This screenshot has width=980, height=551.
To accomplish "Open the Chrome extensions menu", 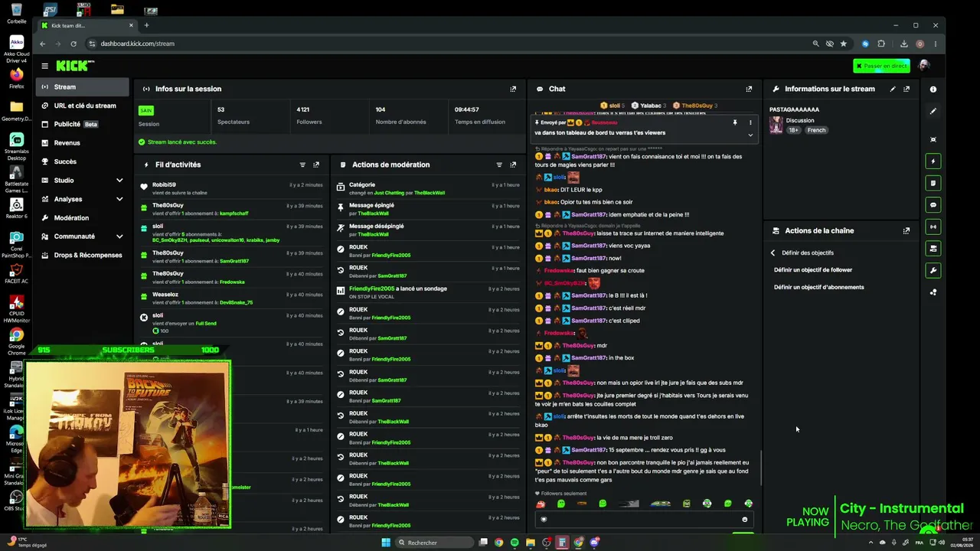I will 881,44.
